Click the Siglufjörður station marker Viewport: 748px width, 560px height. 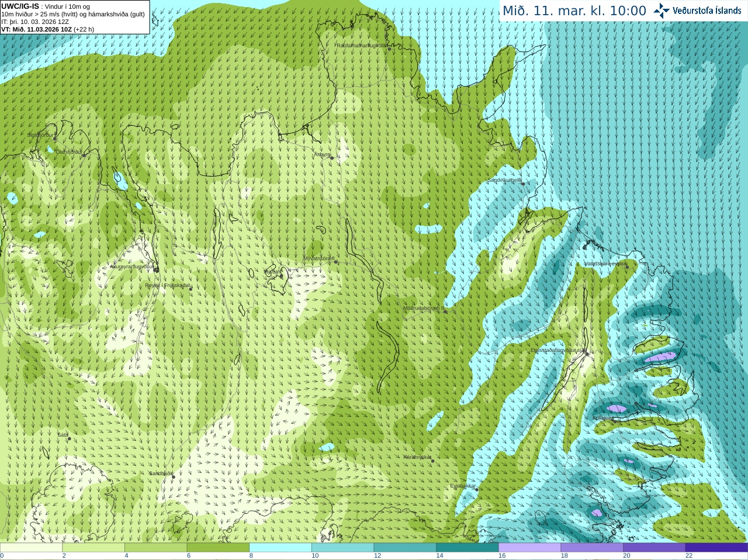pyautogui.click(x=55, y=139)
